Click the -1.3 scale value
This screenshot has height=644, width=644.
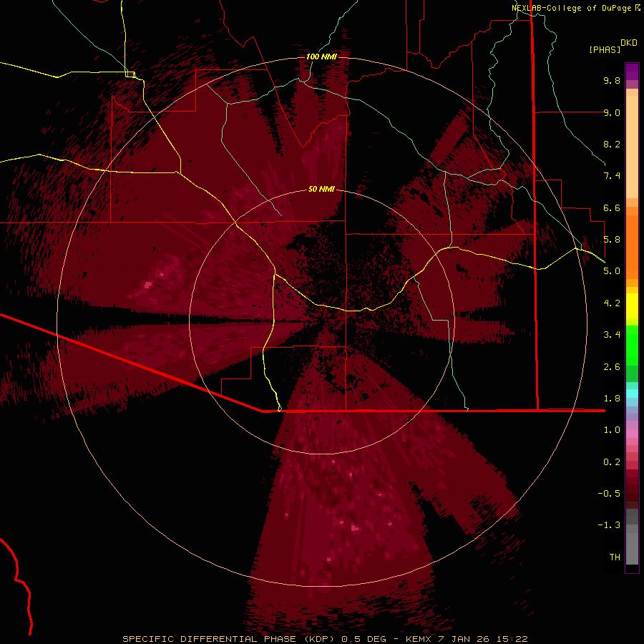pos(609,525)
